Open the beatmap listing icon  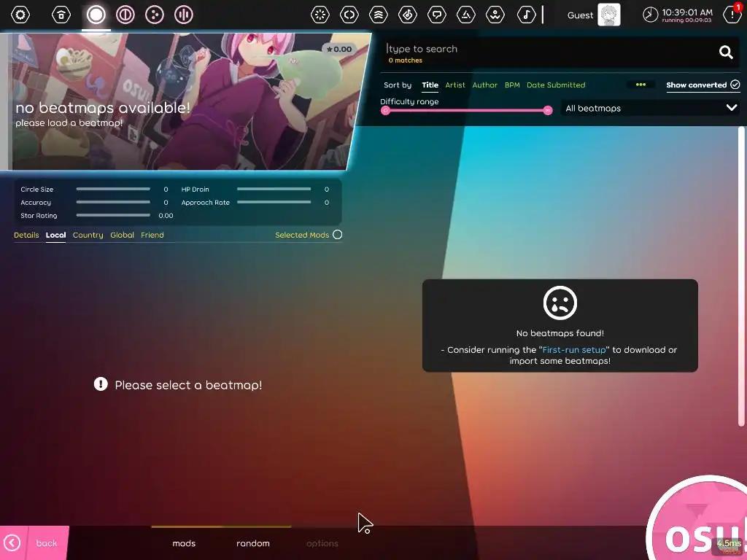click(407, 15)
